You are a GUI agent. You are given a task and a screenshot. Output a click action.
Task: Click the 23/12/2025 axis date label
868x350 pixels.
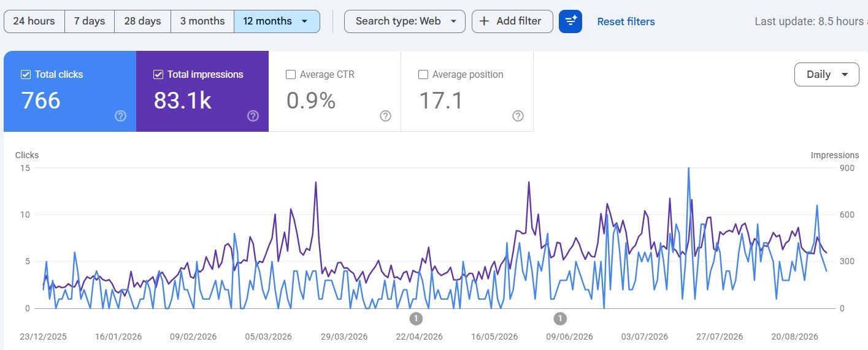tap(43, 337)
